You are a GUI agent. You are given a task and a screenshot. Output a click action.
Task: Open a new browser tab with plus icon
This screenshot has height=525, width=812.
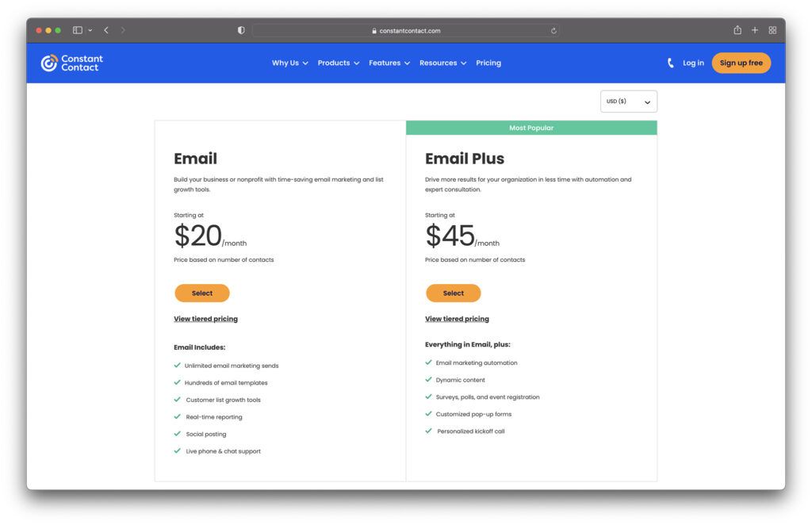tap(754, 29)
